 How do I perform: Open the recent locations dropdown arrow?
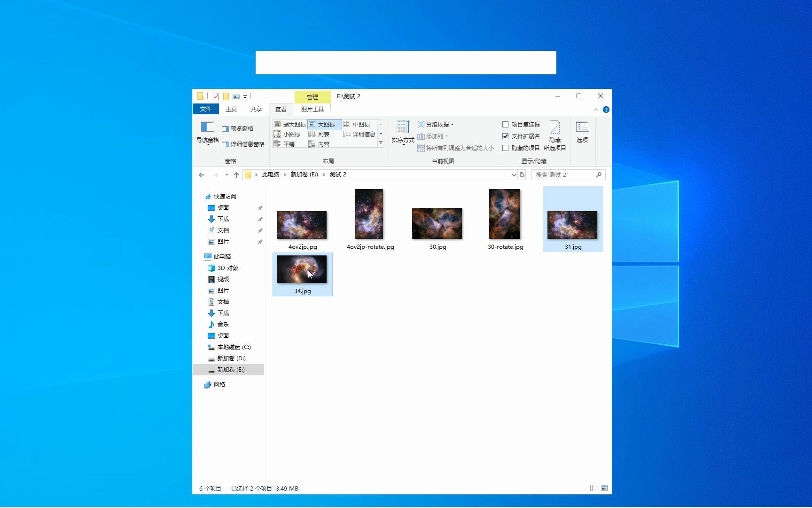pos(226,175)
